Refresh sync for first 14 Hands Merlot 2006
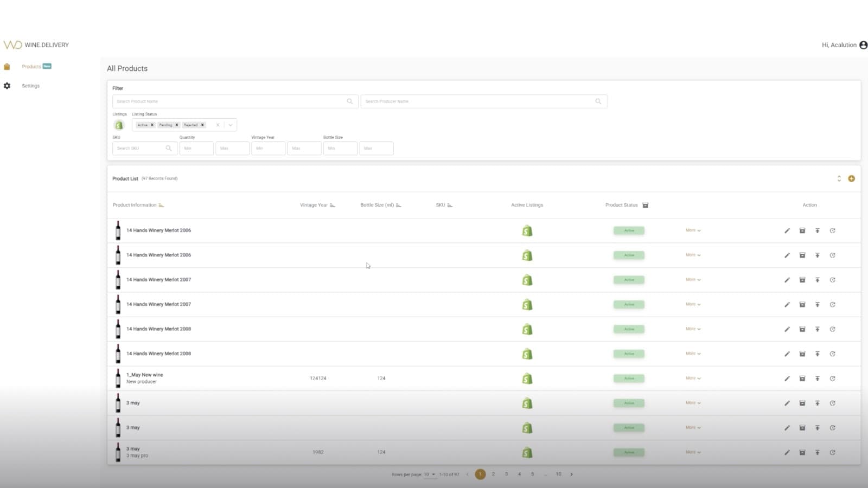 pyautogui.click(x=833, y=230)
